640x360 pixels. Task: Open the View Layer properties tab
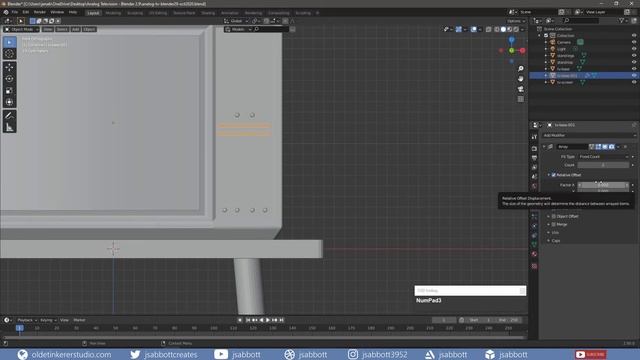click(534, 167)
